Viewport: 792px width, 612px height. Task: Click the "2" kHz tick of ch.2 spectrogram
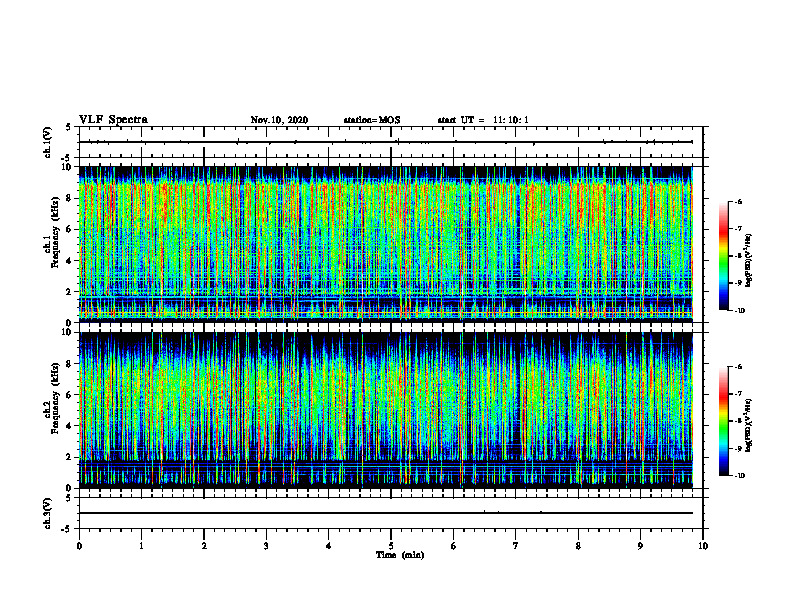tap(70, 457)
